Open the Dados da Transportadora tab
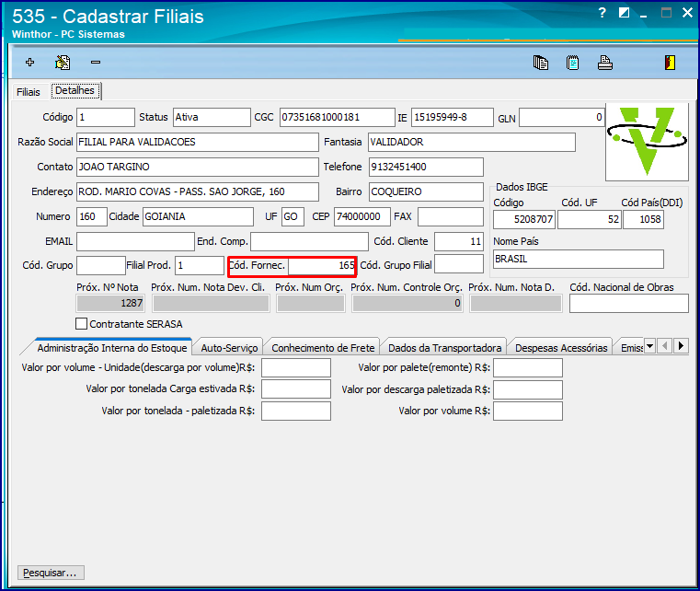Viewport: 700px width, 591px height. point(444,348)
